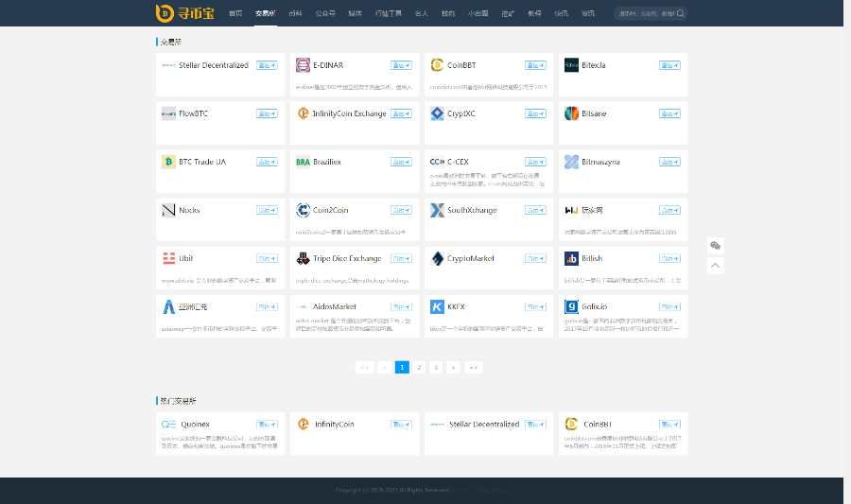Click the next page arrow button
The height and width of the screenshot is (504, 851).
[453, 367]
